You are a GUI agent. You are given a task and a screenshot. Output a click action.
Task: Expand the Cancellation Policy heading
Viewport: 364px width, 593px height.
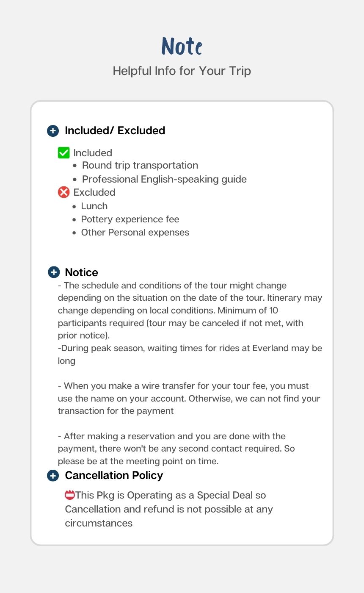pyautogui.click(x=114, y=476)
